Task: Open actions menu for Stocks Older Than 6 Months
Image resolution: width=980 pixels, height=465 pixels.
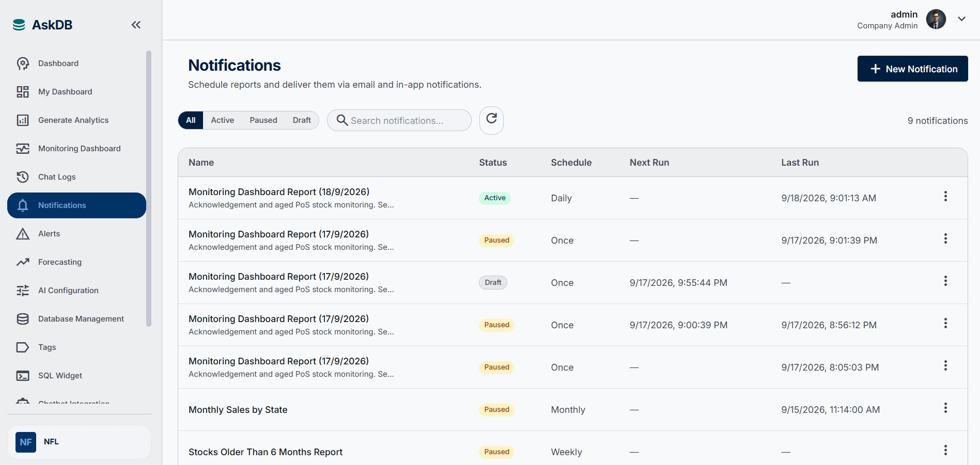Action: 945,450
